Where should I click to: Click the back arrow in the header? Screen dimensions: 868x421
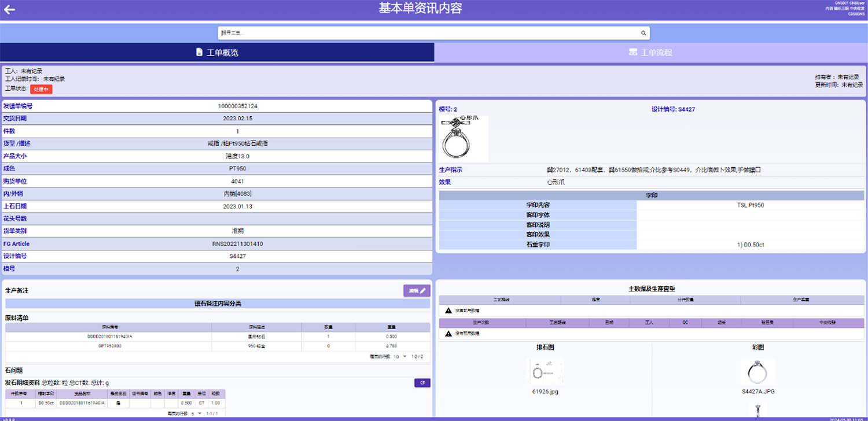(9, 9)
